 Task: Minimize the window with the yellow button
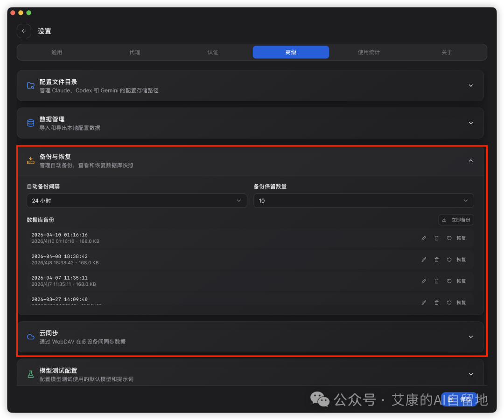tap(21, 13)
